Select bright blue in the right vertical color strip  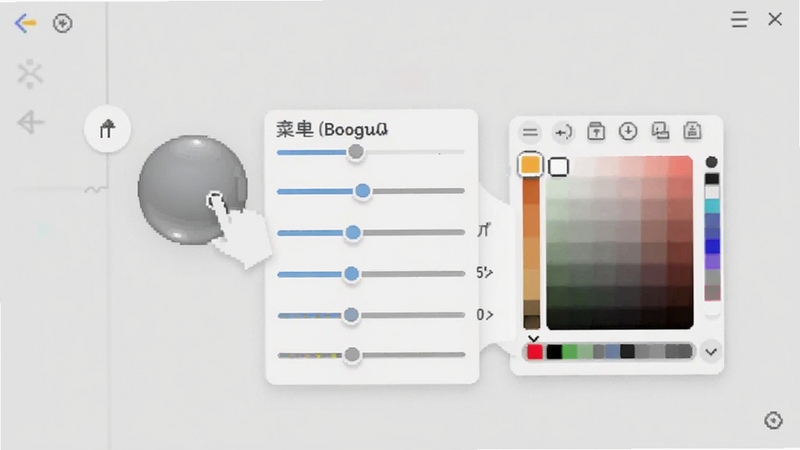point(712,246)
